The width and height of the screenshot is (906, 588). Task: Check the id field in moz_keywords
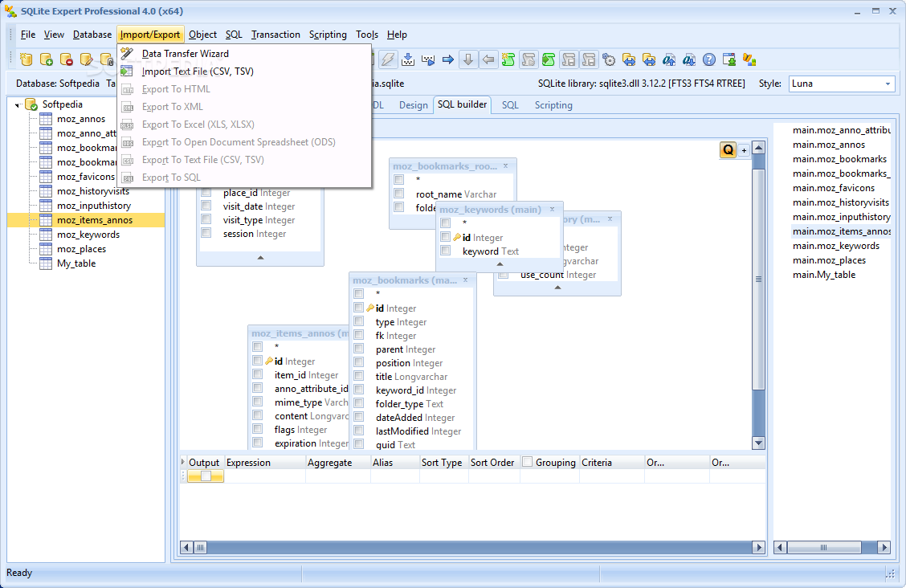pos(446,237)
